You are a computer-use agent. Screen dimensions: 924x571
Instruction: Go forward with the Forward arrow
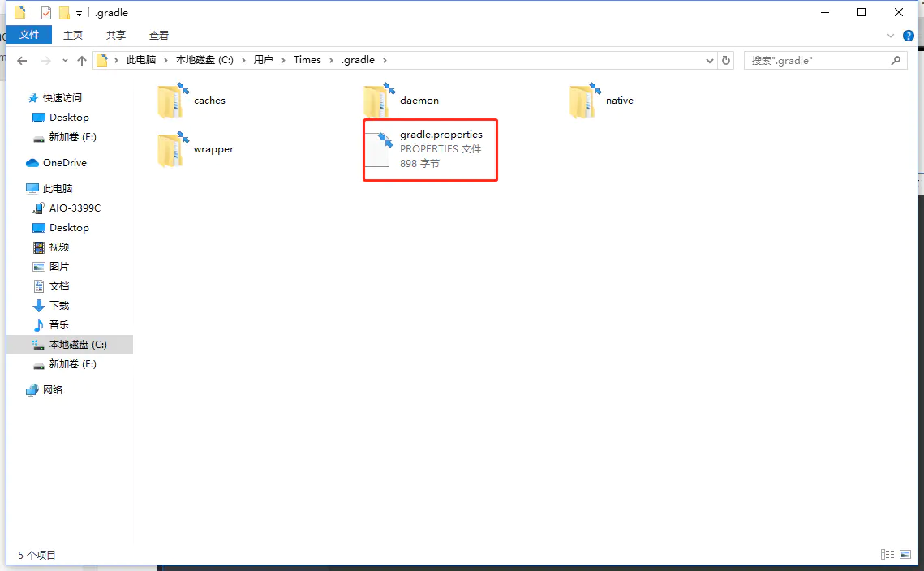[x=46, y=61]
